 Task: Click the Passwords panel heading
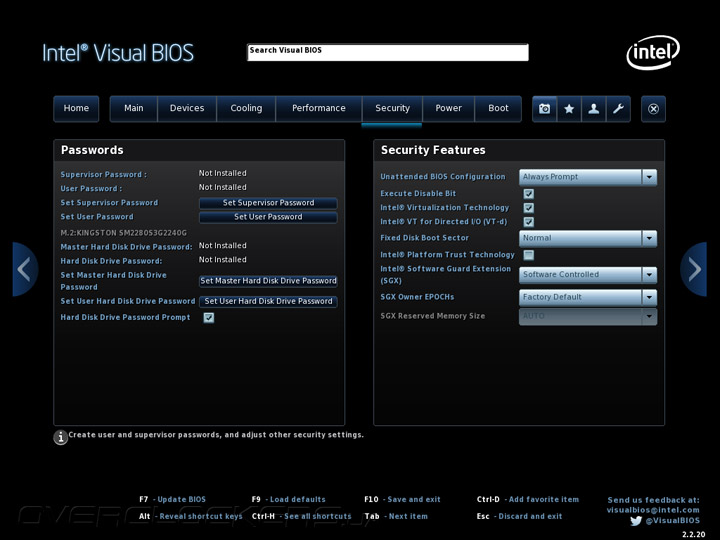pos(92,150)
